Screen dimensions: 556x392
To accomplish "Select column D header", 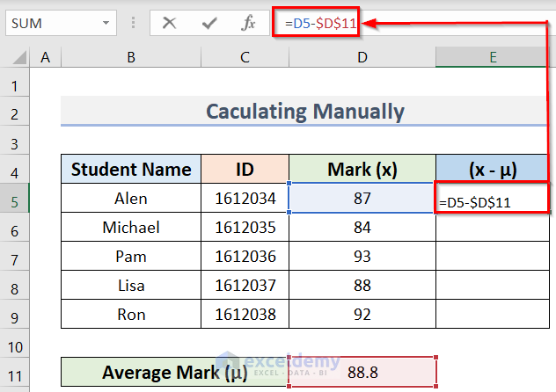I will pyautogui.click(x=362, y=58).
